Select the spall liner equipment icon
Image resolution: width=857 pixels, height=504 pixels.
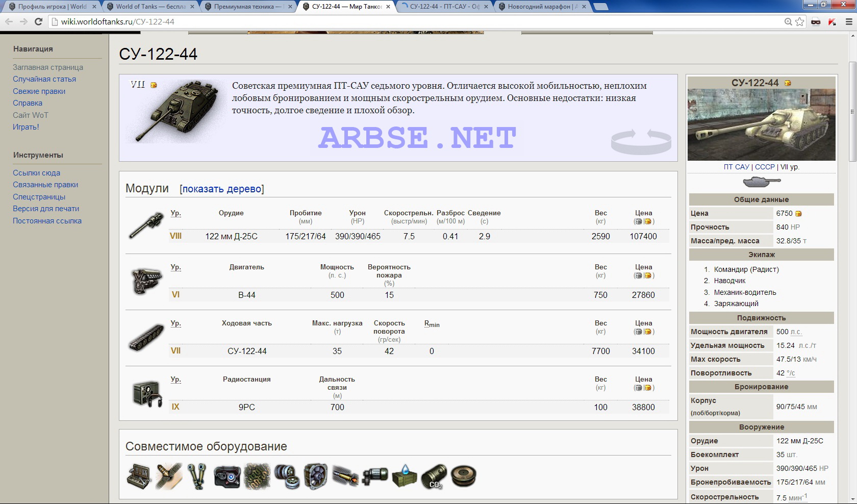168,476
